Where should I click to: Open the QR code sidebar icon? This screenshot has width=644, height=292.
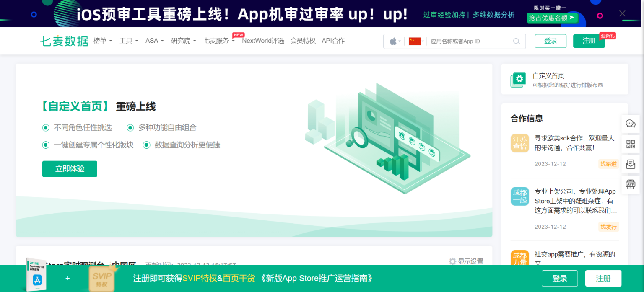click(x=630, y=144)
